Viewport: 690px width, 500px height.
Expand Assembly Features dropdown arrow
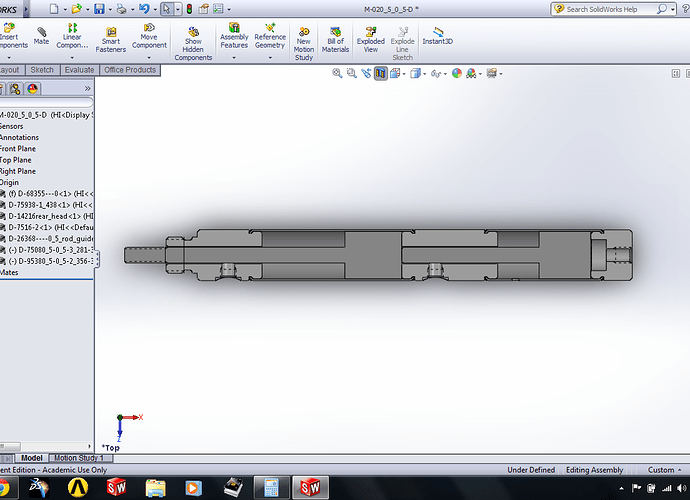[234, 58]
